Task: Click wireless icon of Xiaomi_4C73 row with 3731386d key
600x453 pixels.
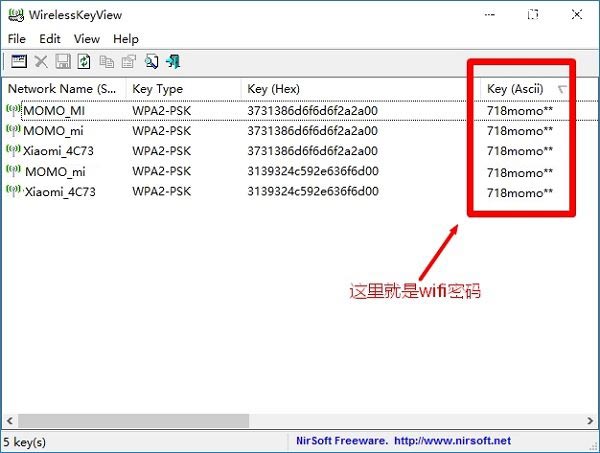Action: [13, 150]
